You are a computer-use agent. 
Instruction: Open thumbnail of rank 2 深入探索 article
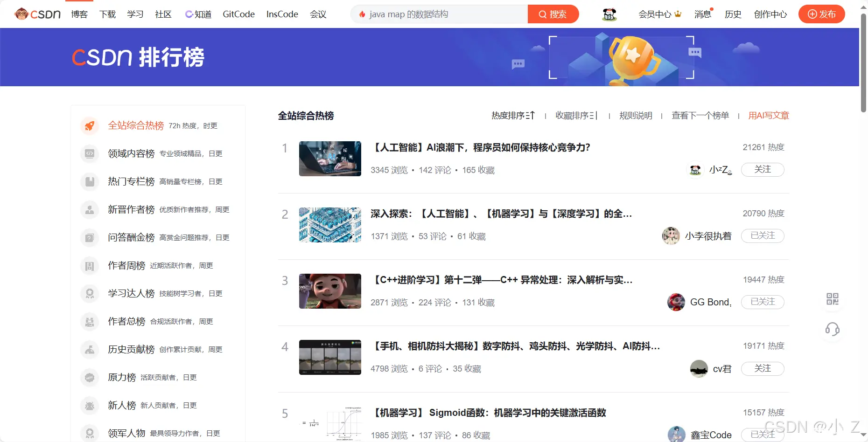330,225
